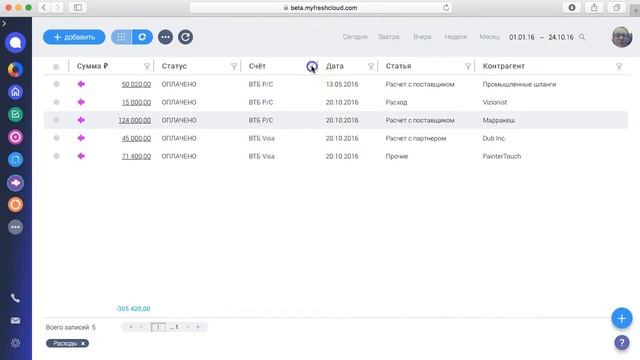
Task: Open filter for 'Статус' column
Action: click(234, 67)
